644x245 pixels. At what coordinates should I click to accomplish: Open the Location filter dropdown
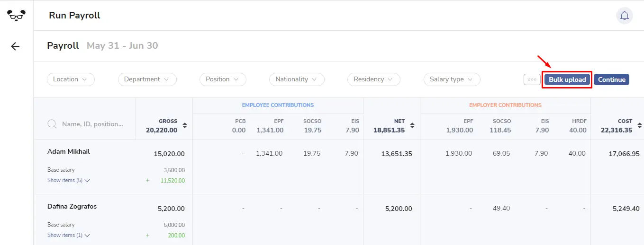pos(71,79)
